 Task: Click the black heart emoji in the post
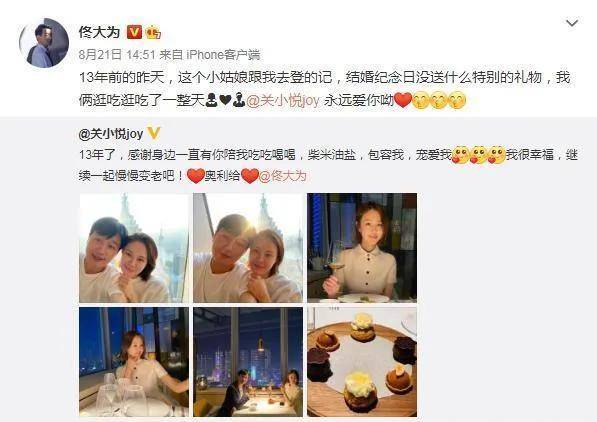click(225, 101)
